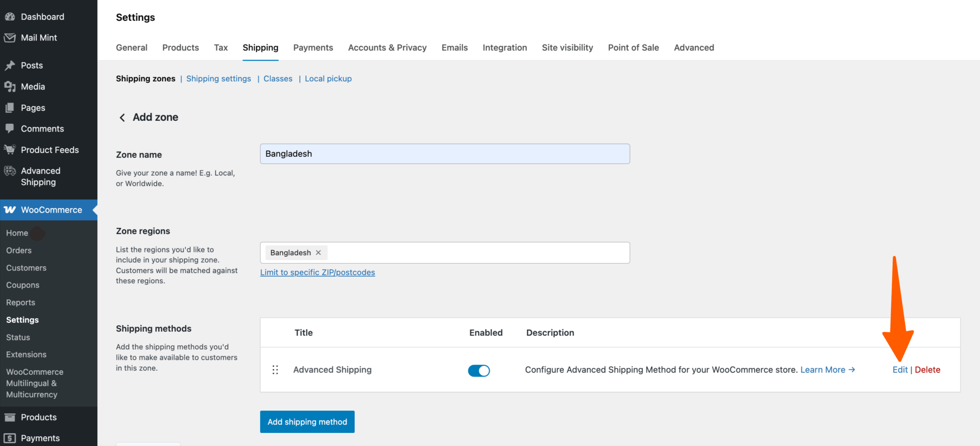Image resolution: width=980 pixels, height=446 pixels.
Task: Select the Shipping tab
Action: 260,47
